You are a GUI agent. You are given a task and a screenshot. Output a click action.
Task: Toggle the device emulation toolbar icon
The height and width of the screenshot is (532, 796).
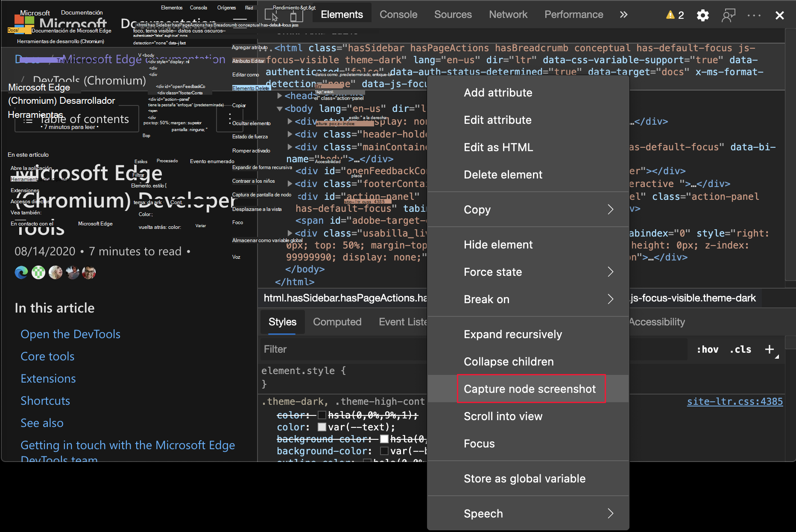[x=296, y=15]
